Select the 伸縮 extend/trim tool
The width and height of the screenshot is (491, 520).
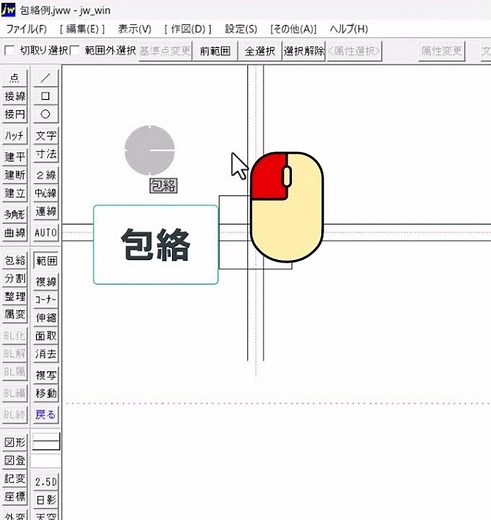(46, 318)
